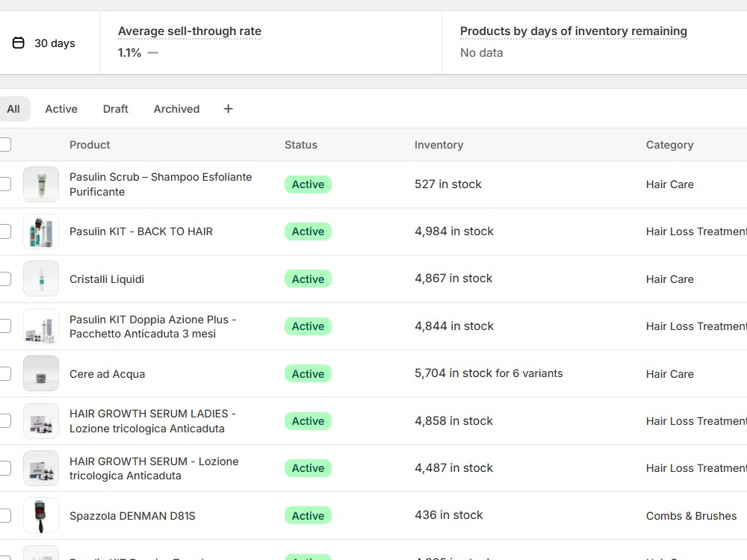Click the 4,487 in stock inventory cell
The width and height of the screenshot is (747, 560).
pos(453,468)
